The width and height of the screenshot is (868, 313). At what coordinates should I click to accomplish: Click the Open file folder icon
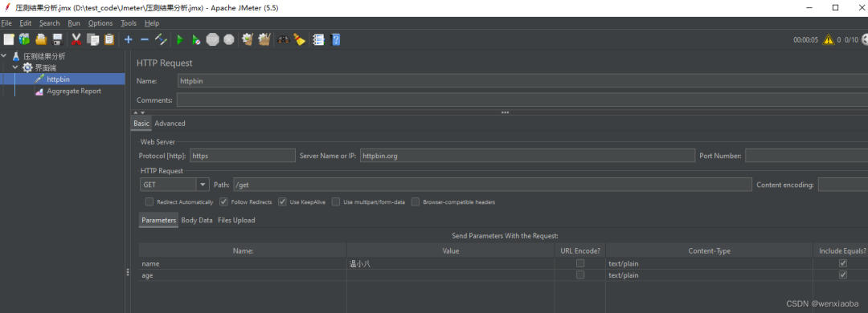click(x=41, y=39)
